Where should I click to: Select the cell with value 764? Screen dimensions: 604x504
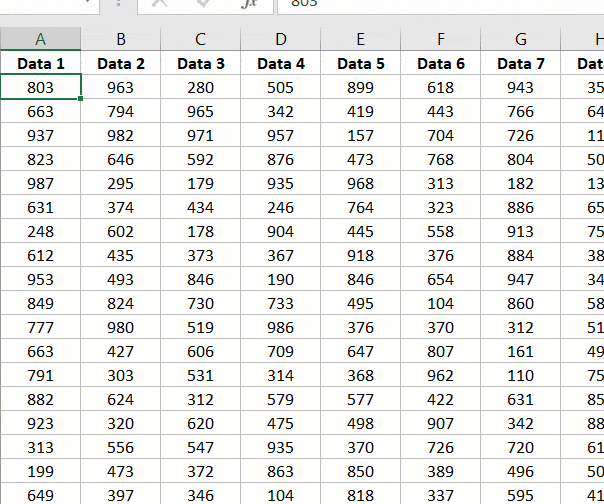tap(361, 207)
